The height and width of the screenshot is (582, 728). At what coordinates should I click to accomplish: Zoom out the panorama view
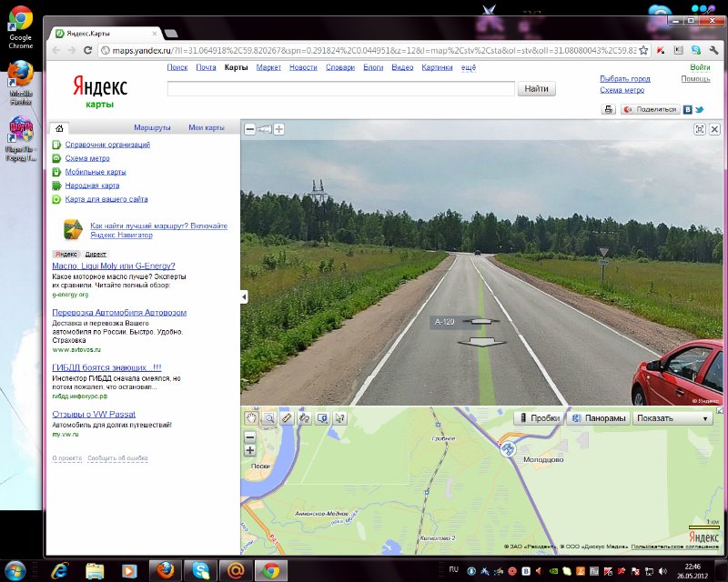click(249, 129)
